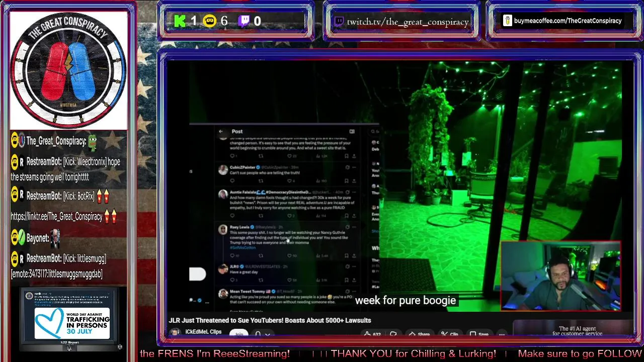Click Grok icon on JLR tweet
Viewport: 644px width, 362px height.
pos(347,266)
